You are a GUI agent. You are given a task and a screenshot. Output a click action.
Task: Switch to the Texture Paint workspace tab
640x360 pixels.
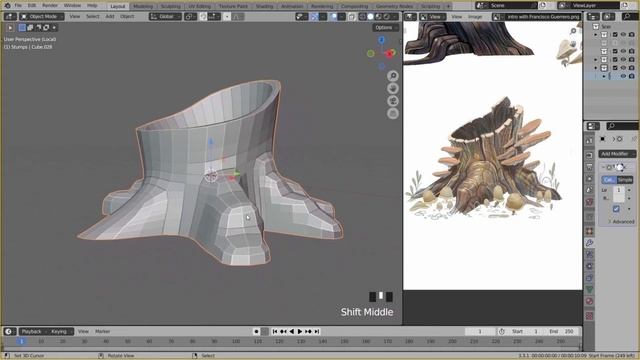tap(233, 6)
